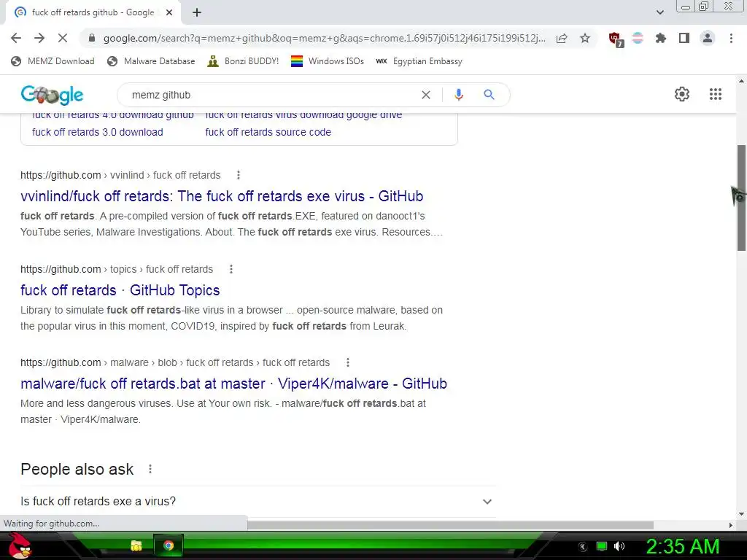Open a new tab with plus button
This screenshot has width=747, height=560.
(197, 12)
